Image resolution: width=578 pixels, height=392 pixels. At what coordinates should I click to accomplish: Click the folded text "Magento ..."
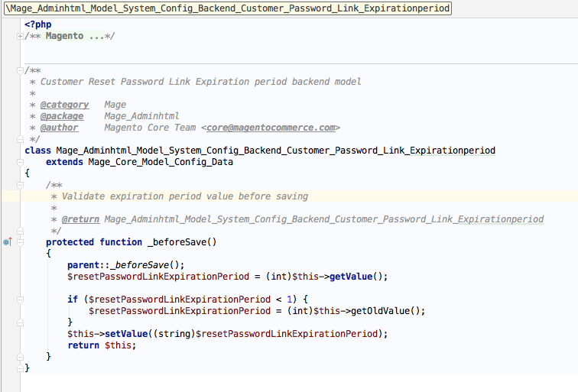pos(75,36)
